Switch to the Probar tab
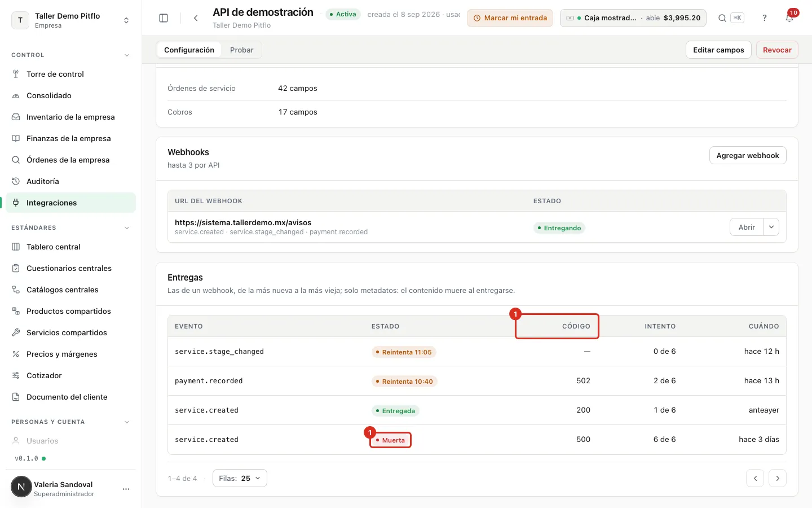 (x=241, y=50)
